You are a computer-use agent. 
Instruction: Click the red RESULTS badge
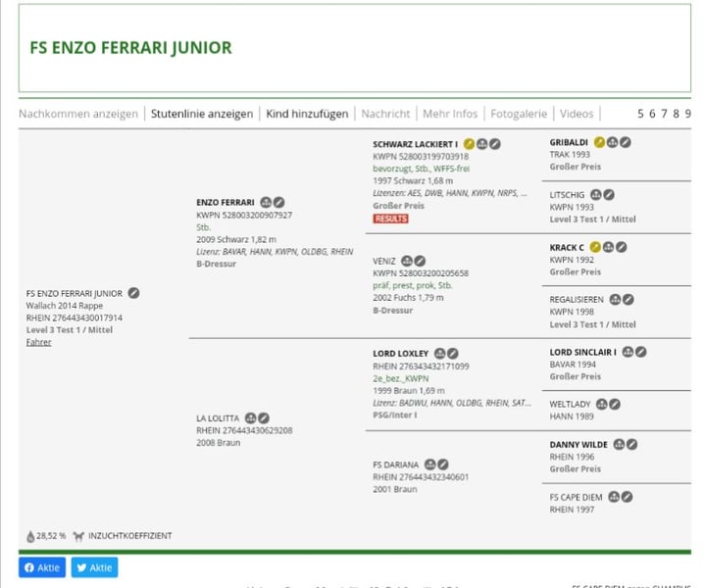pyautogui.click(x=390, y=219)
